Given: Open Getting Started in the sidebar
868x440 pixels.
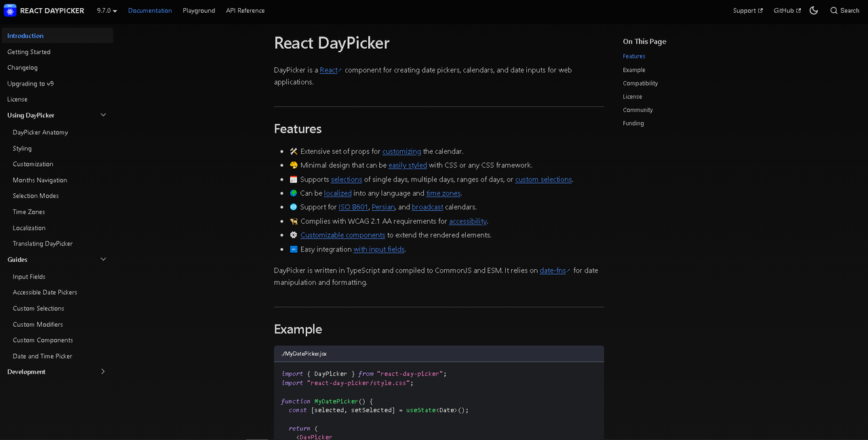Looking at the screenshot, I should click(29, 52).
